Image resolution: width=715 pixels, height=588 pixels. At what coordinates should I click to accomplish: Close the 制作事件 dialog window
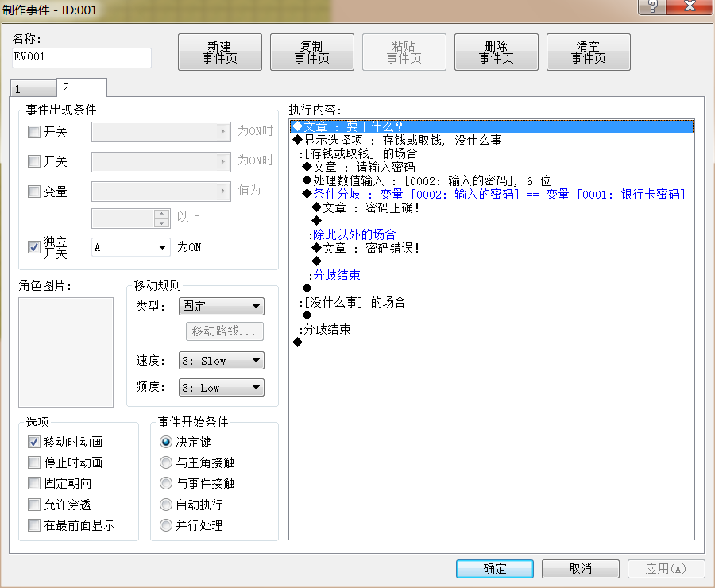point(690,6)
